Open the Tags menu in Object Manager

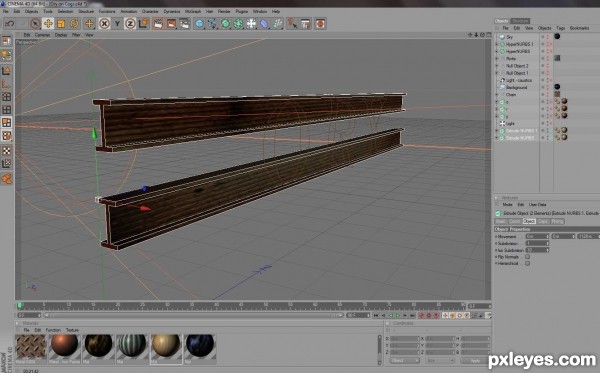click(x=561, y=28)
